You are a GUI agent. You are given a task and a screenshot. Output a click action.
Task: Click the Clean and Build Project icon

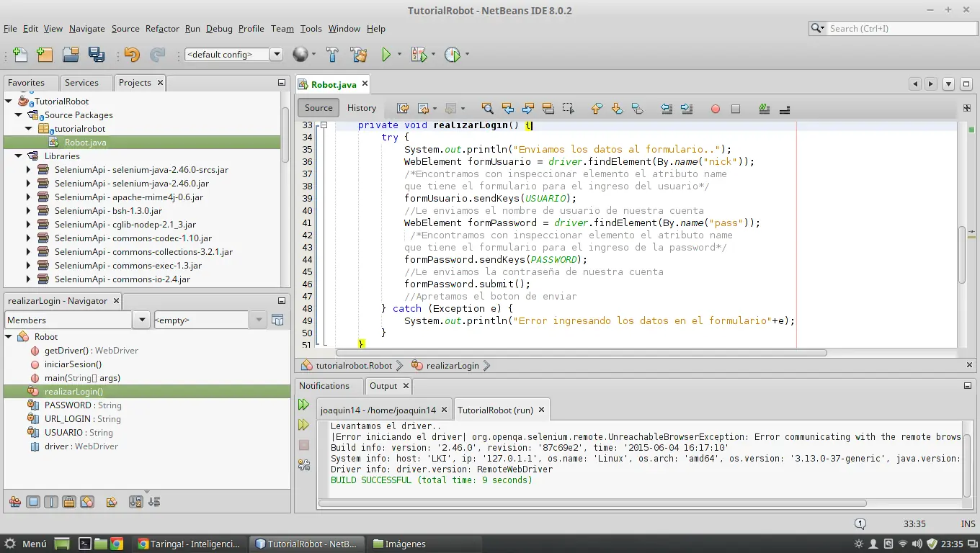click(x=358, y=54)
